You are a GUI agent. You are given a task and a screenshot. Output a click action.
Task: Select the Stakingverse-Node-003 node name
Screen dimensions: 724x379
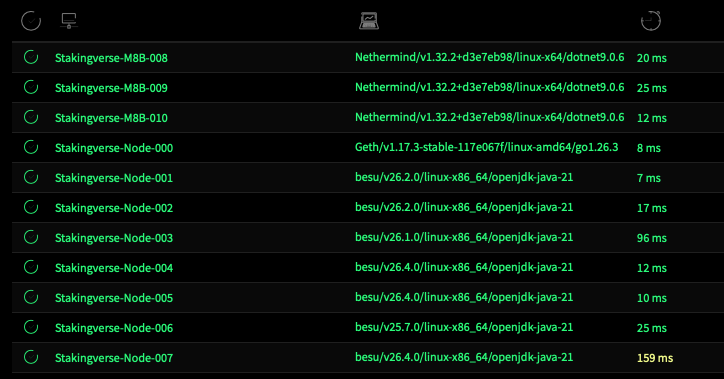[114, 238]
